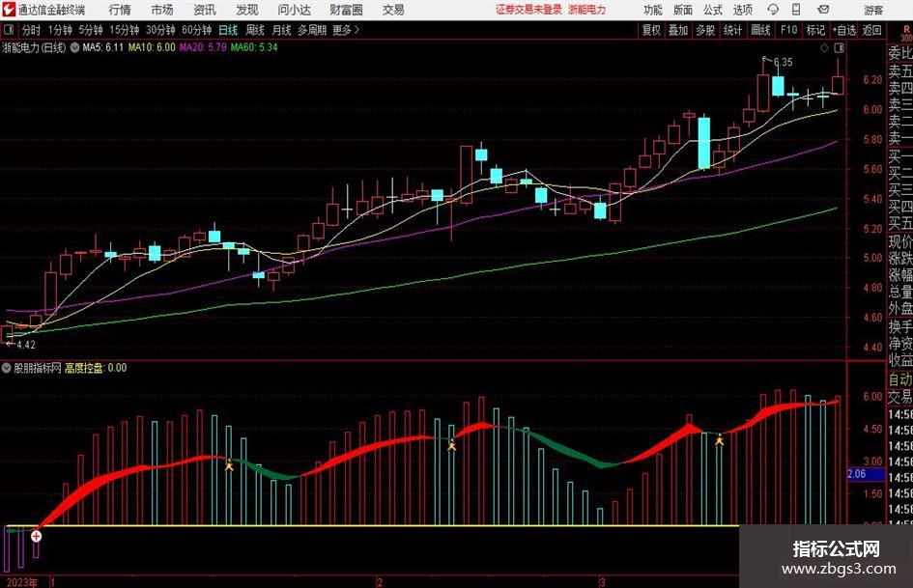This screenshot has width=913, height=588.
Task: Click the MA10: 6.00 value label
Action: (x=152, y=47)
